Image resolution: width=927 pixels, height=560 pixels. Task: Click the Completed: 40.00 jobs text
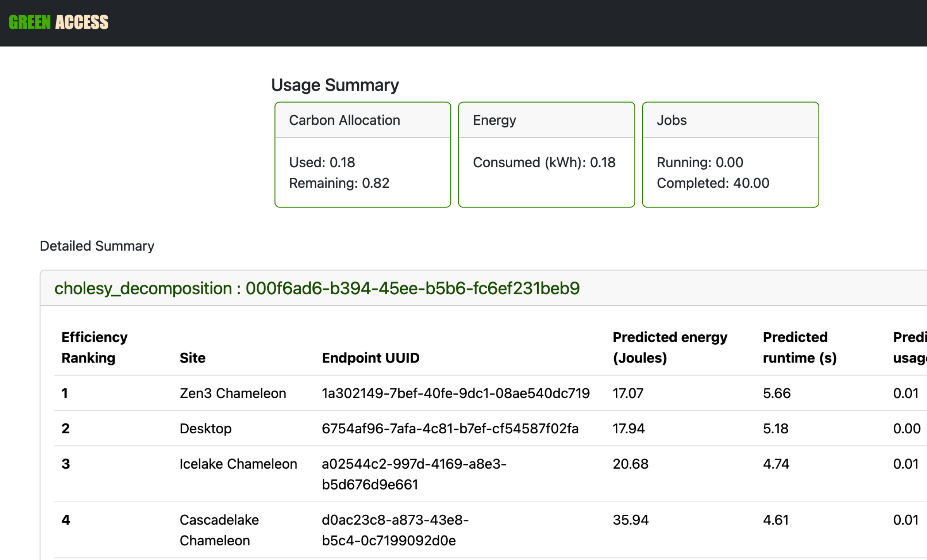tap(712, 183)
